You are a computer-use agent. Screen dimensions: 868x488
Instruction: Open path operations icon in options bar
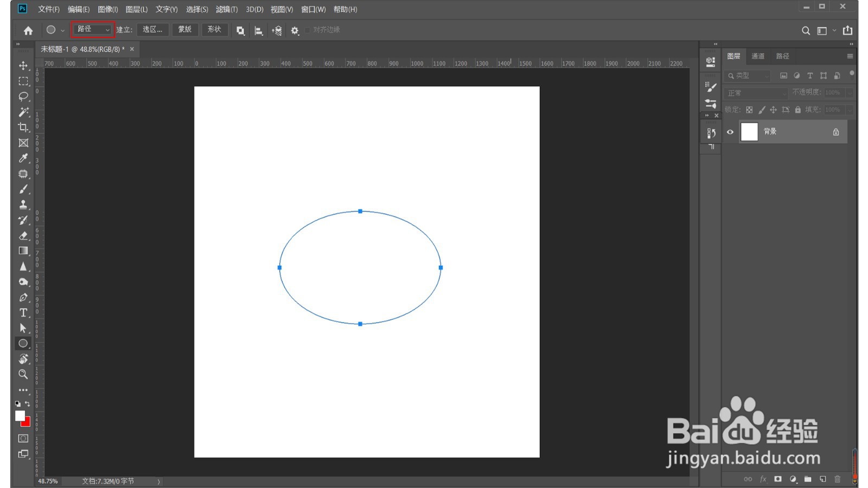[x=240, y=30]
